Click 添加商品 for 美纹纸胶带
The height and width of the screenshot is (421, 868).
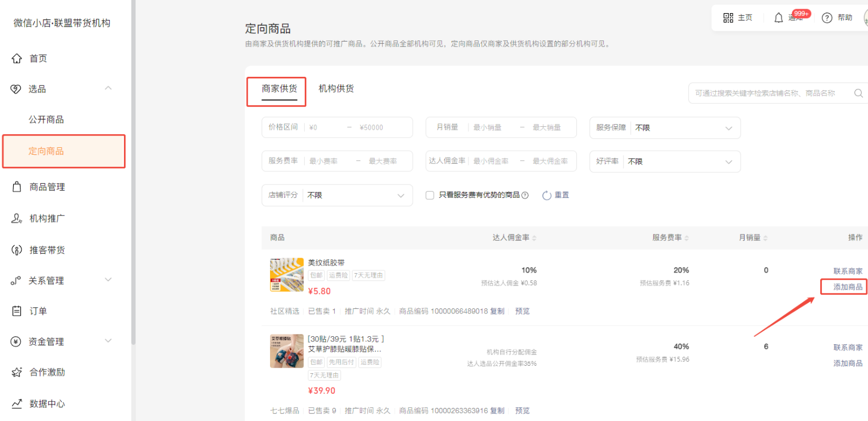pyautogui.click(x=848, y=287)
